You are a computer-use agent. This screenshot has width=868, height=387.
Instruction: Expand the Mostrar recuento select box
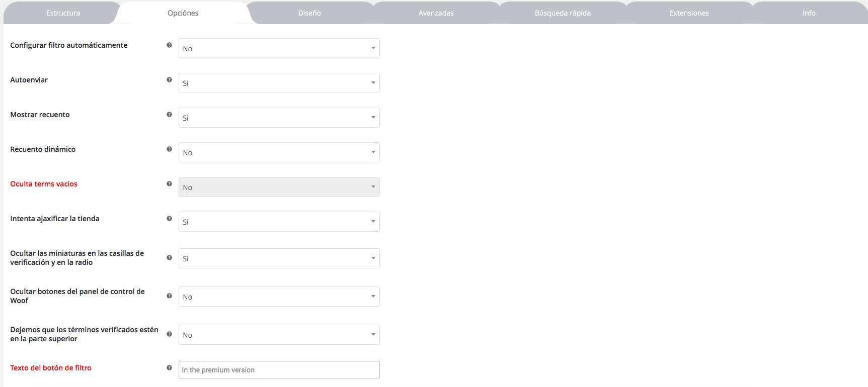click(279, 118)
